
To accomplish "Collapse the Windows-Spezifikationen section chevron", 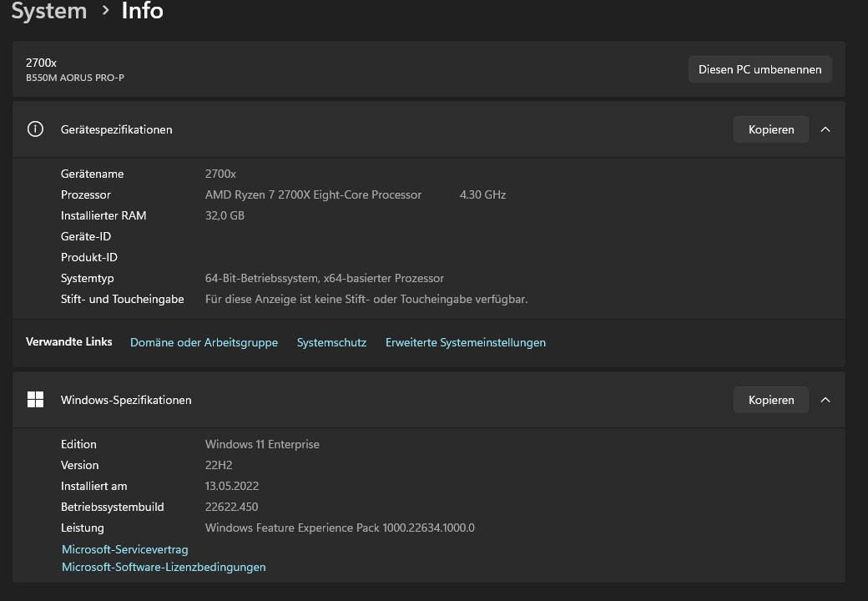I will click(825, 400).
